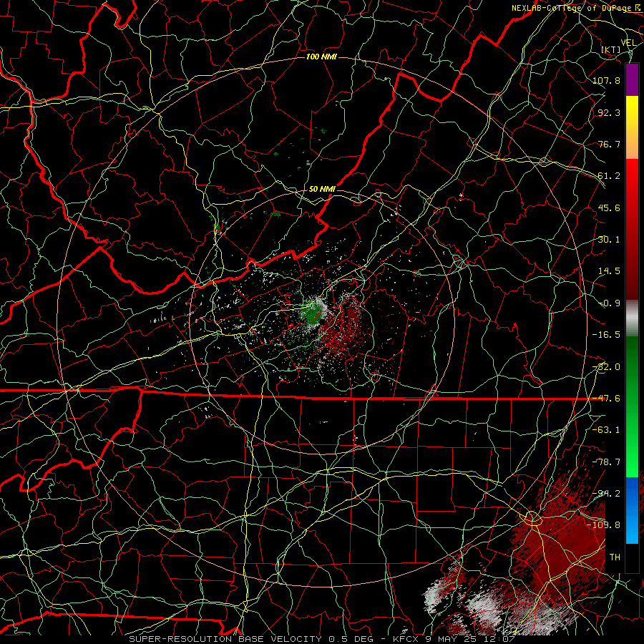
Task: Click the bright red segment of the color bar
Action: point(632,183)
